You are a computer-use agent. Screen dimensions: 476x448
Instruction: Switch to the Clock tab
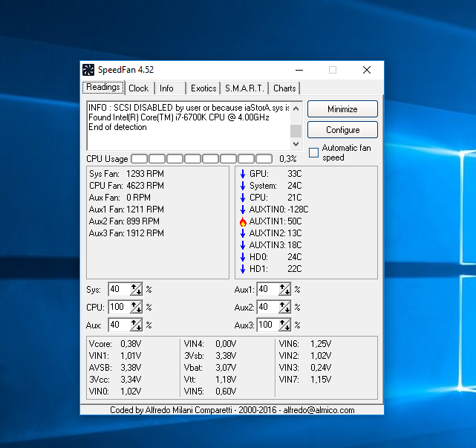point(138,88)
